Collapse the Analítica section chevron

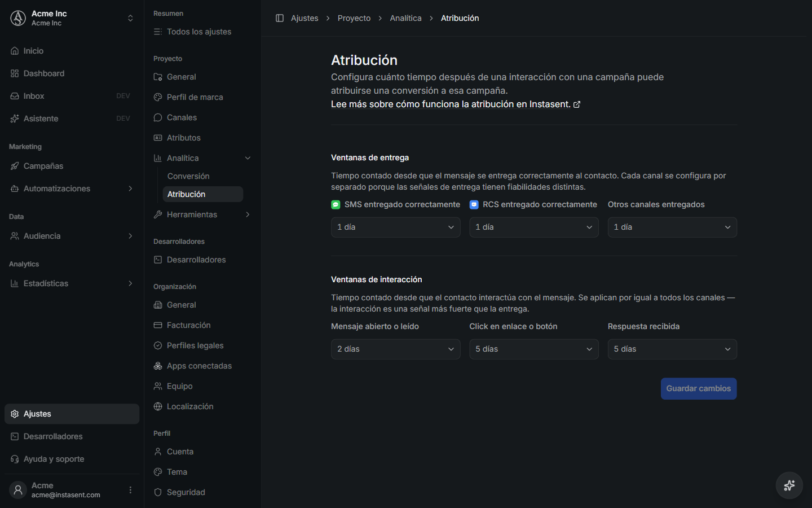(x=248, y=158)
